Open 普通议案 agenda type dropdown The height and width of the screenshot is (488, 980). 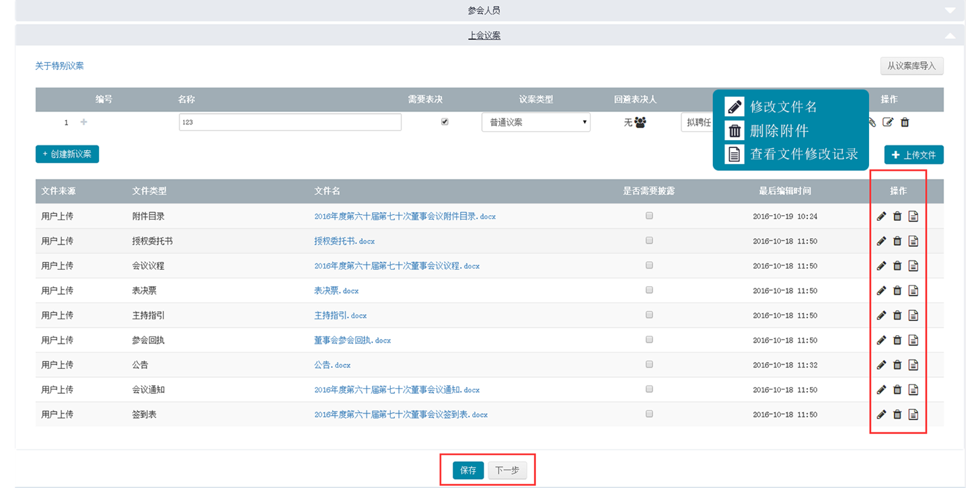click(536, 123)
